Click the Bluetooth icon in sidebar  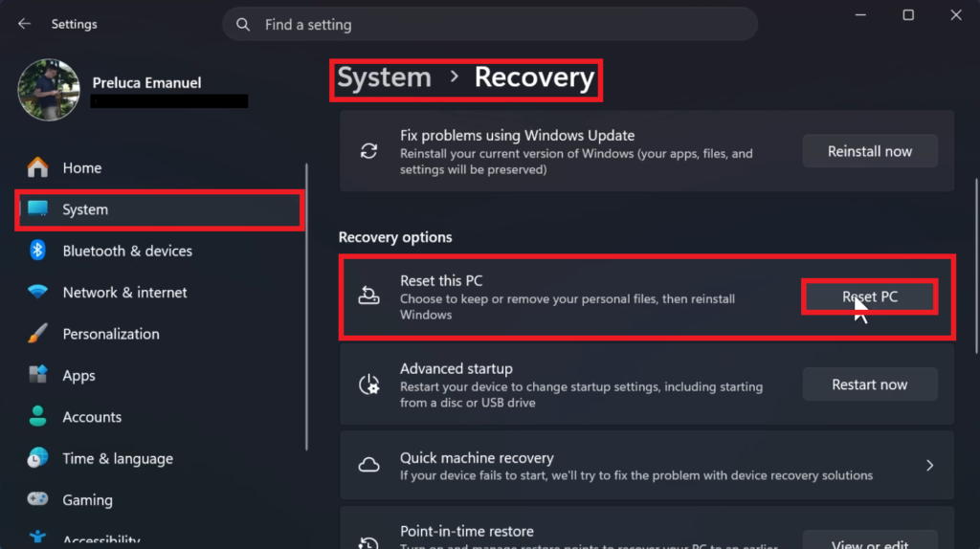(x=37, y=251)
